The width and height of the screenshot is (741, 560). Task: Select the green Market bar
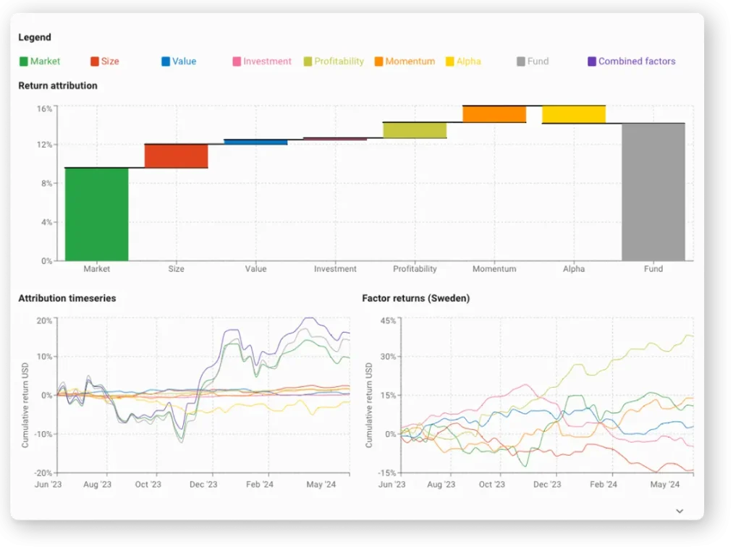(x=96, y=213)
